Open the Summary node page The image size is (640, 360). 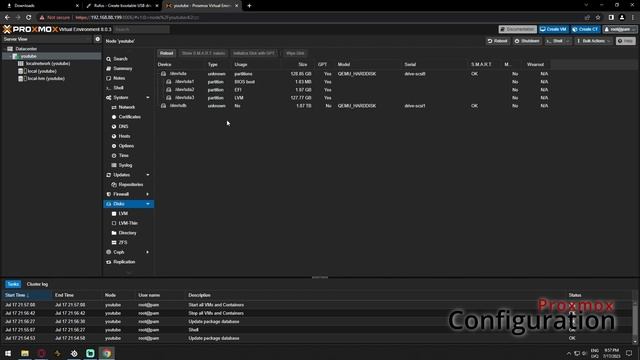tap(122, 69)
